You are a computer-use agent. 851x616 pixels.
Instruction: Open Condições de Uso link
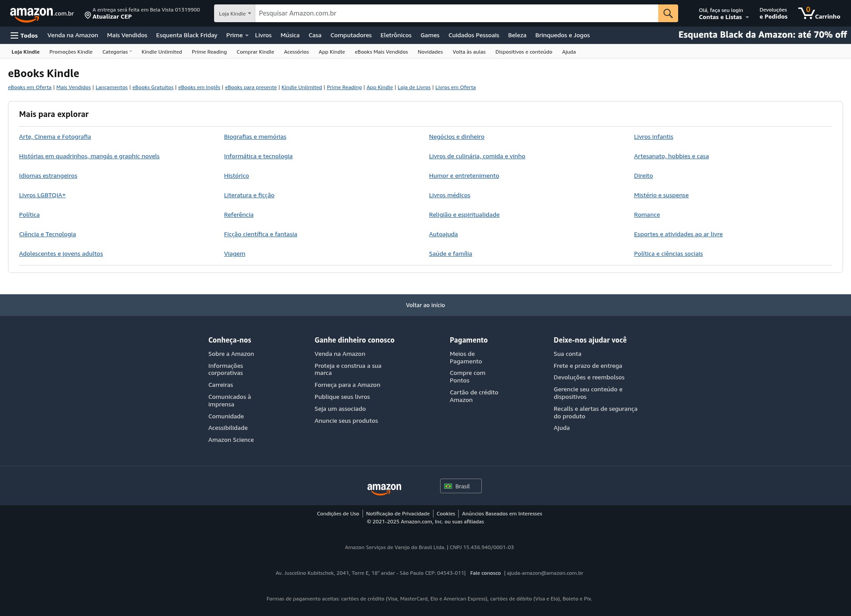(x=338, y=514)
